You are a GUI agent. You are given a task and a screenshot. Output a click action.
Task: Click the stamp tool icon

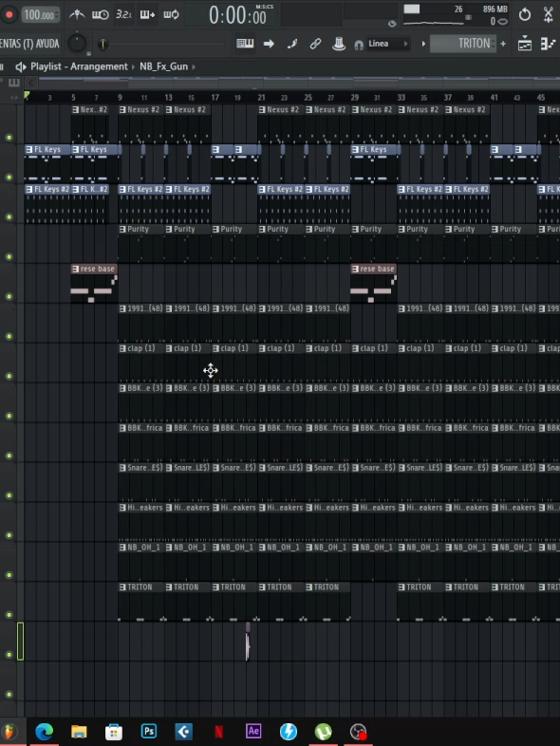tap(339, 44)
